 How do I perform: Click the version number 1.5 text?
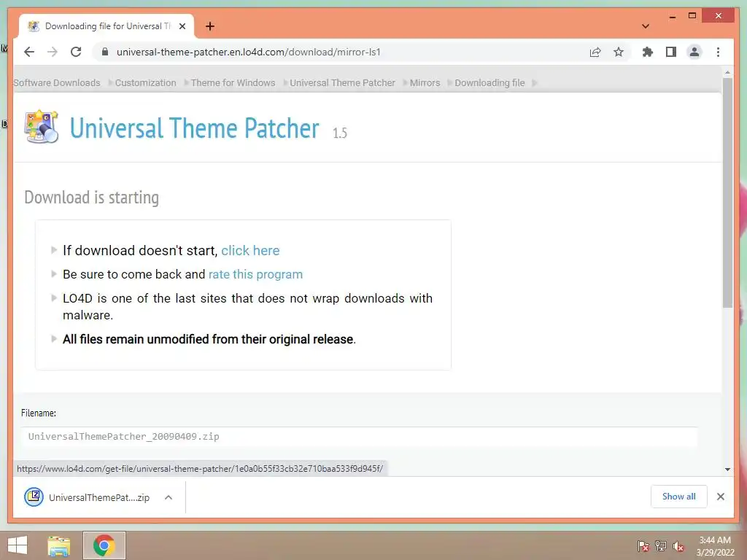click(x=340, y=133)
